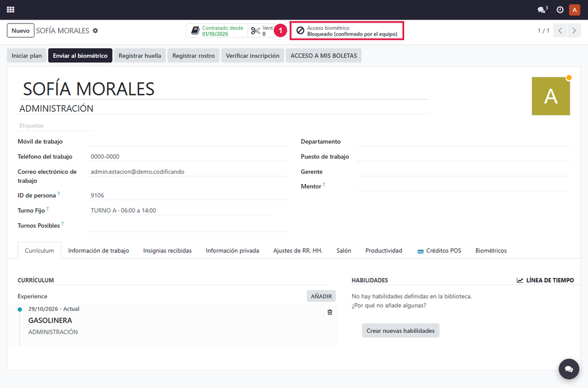Open the live chat bubble
This screenshot has width=588, height=388.
569,369
